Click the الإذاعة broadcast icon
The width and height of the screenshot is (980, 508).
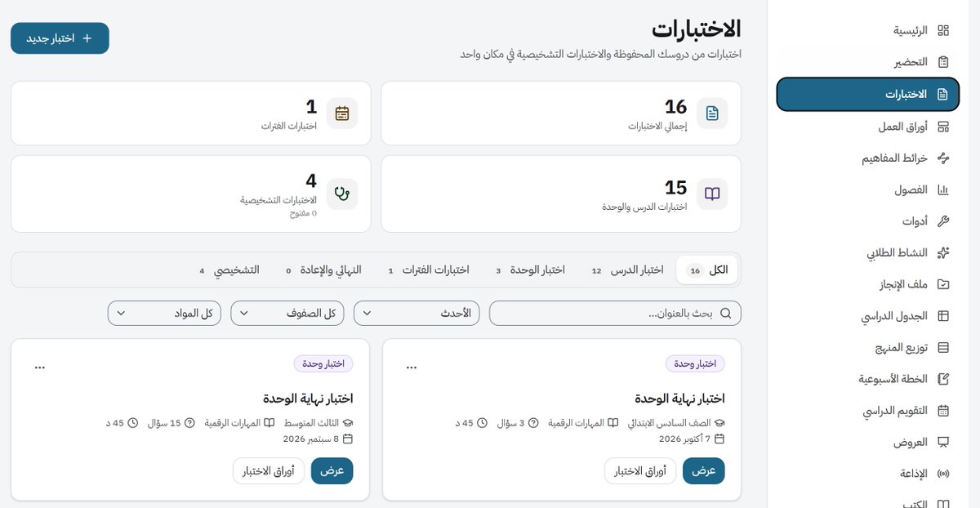tap(943, 474)
